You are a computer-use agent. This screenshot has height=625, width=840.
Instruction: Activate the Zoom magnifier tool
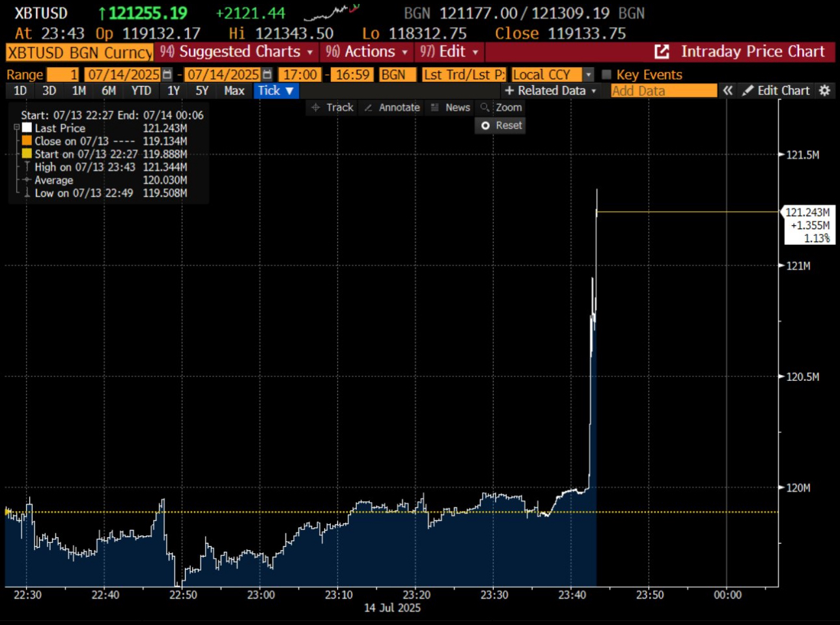pyautogui.click(x=501, y=107)
